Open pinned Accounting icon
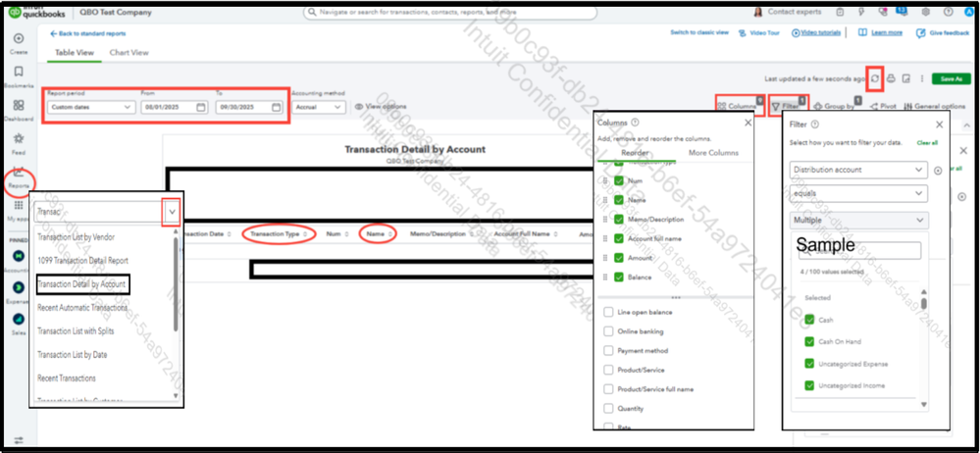This screenshot has height=453, width=980. 19,256
